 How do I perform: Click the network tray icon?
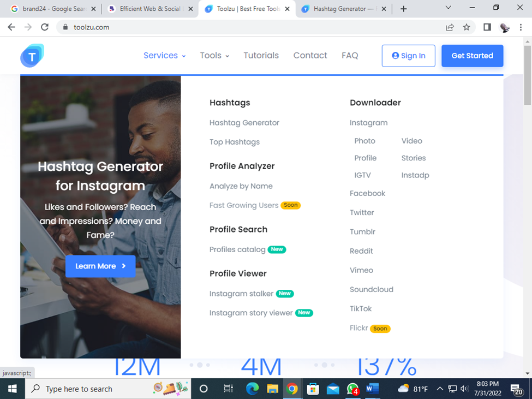pyautogui.click(x=452, y=389)
